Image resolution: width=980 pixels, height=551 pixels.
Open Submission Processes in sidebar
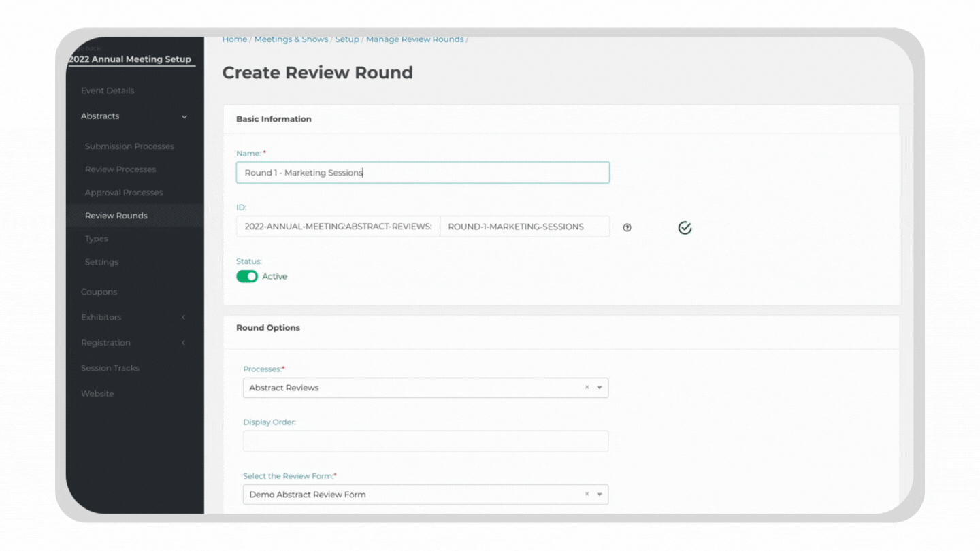[129, 146]
